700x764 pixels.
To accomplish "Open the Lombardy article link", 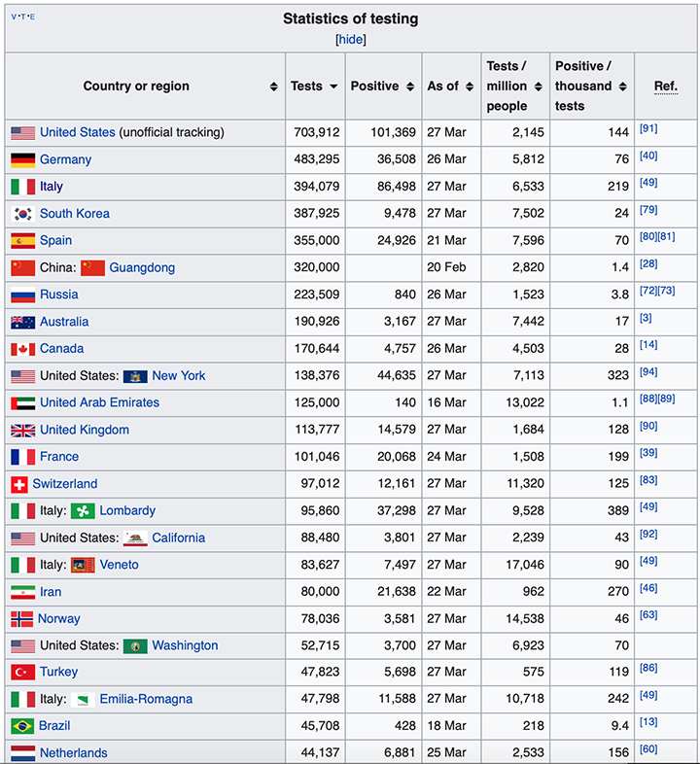I will pos(127,510).
